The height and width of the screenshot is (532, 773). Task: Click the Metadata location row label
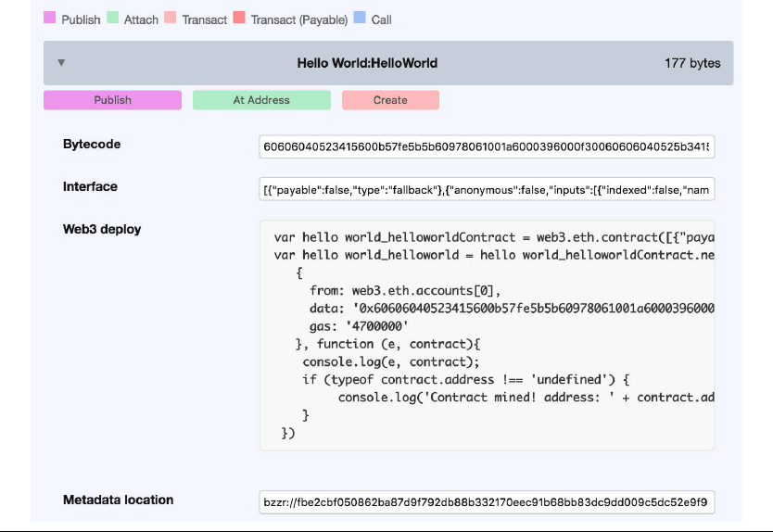118,500
